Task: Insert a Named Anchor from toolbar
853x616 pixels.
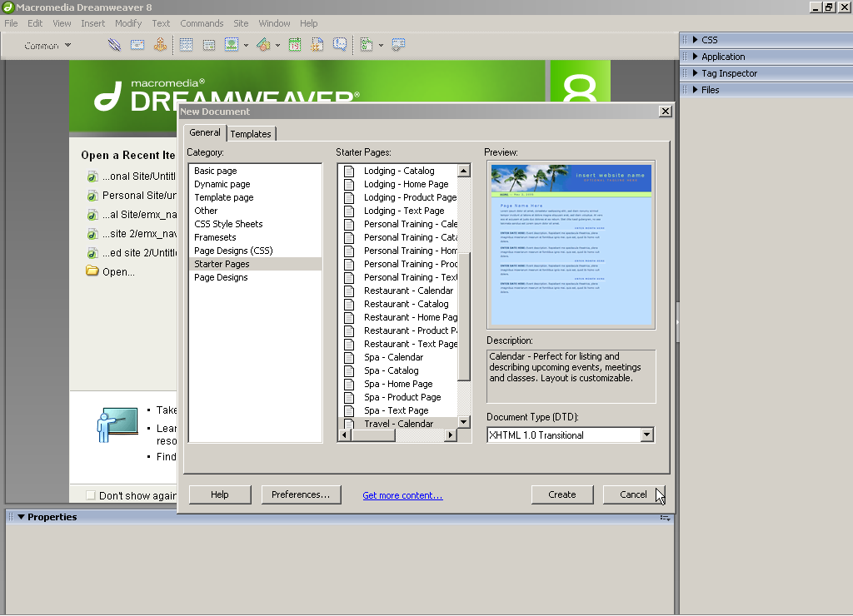Action: pos(160,45)
